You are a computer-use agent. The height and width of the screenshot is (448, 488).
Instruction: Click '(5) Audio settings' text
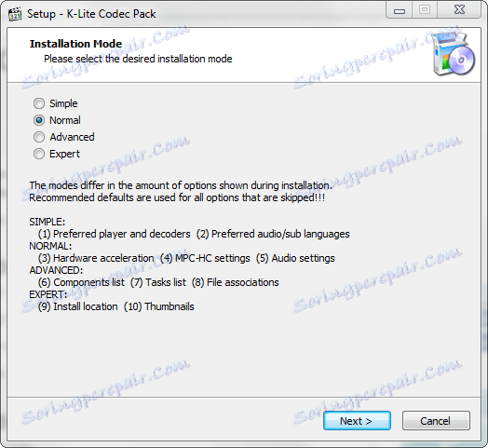click(295, 258)
